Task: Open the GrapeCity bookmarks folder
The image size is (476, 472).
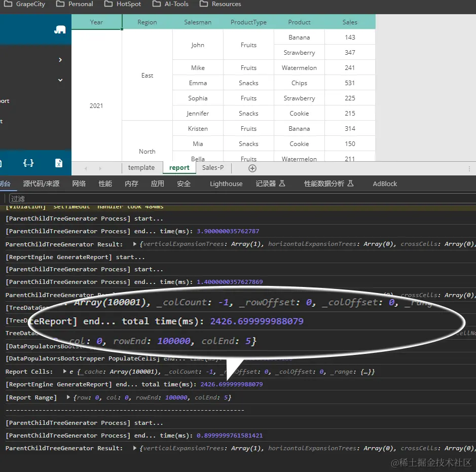Action: coord(24,4)
